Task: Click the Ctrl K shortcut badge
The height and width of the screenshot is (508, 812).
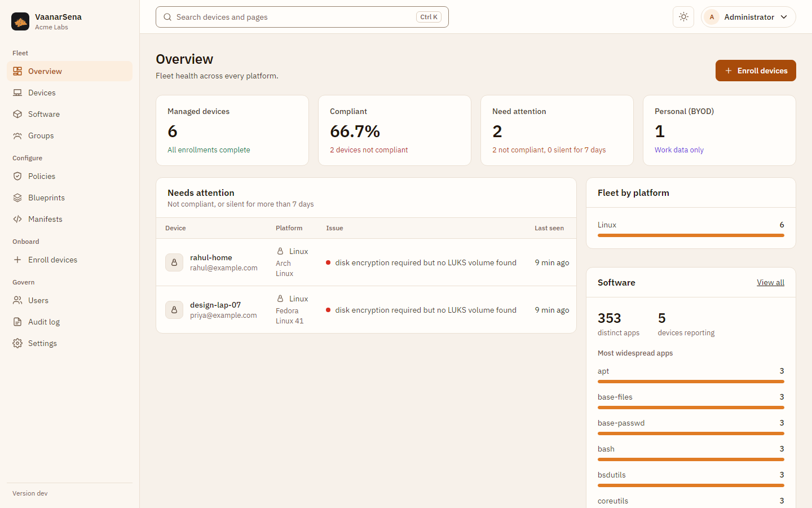Action: [x=429, y=17]
